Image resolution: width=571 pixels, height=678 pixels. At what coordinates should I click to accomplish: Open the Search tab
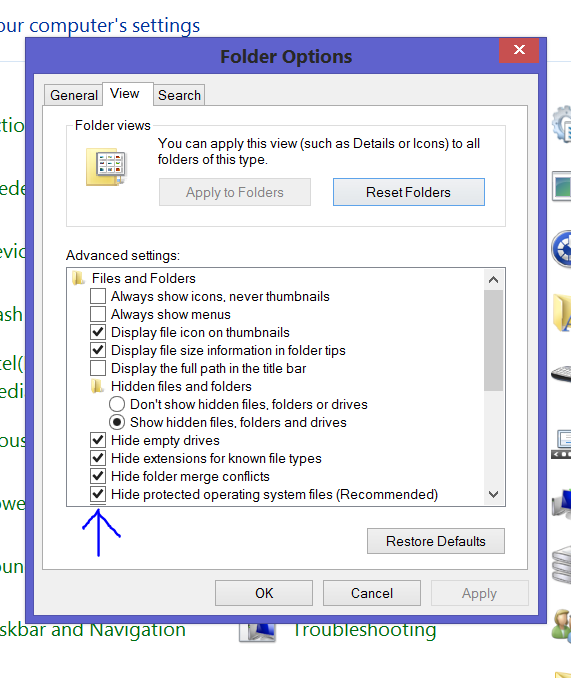[179, 95]
